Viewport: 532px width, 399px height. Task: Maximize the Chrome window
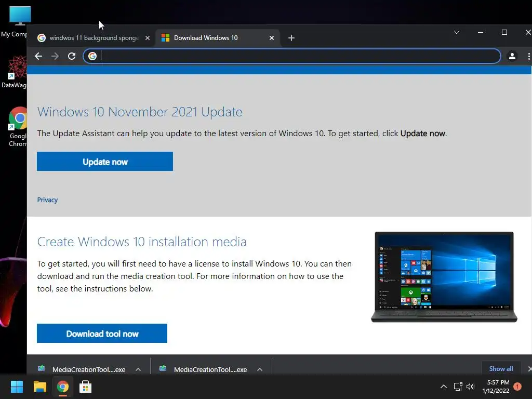point(504,32)
